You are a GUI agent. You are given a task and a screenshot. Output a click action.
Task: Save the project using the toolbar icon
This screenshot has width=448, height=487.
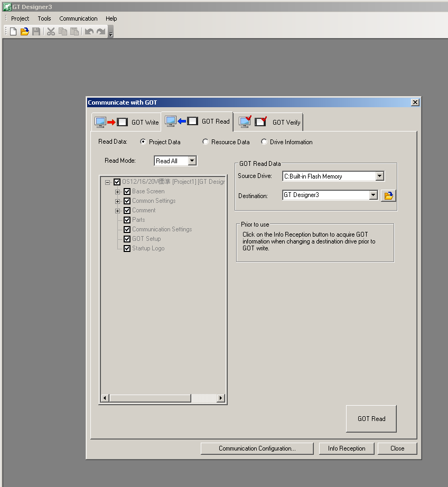(36, 31)
